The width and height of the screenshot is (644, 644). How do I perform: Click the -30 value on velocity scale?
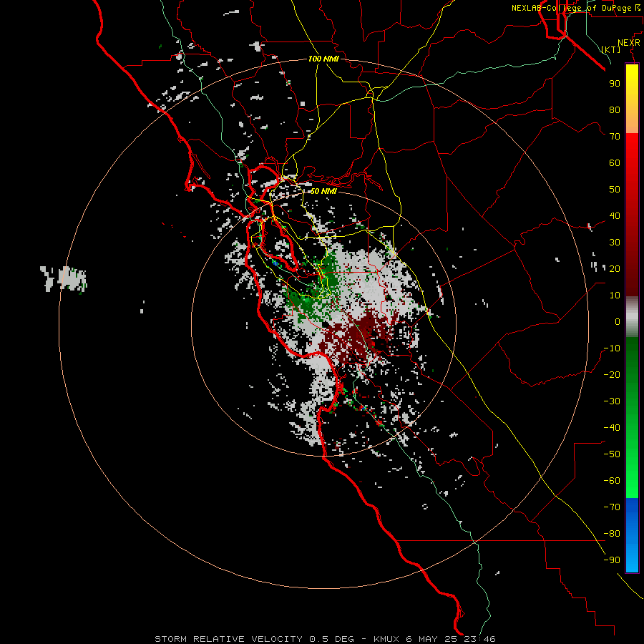tap(612, 401)
